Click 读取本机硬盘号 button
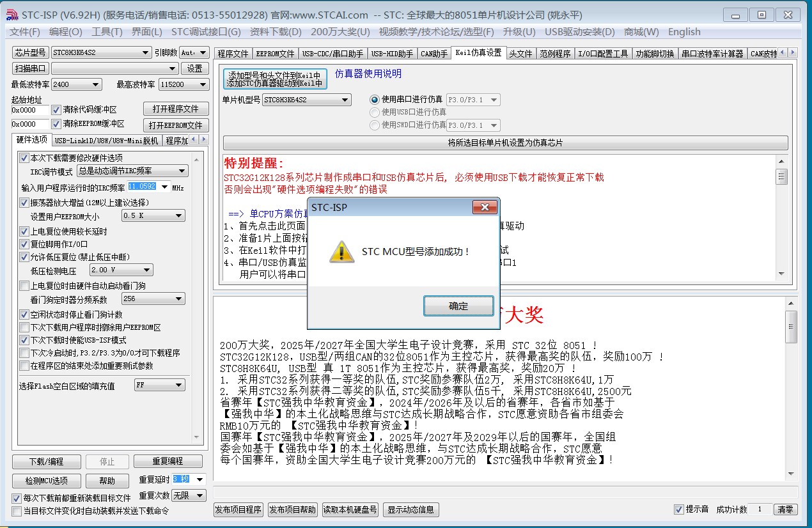 pyautogui.click(x=350, y=509)
